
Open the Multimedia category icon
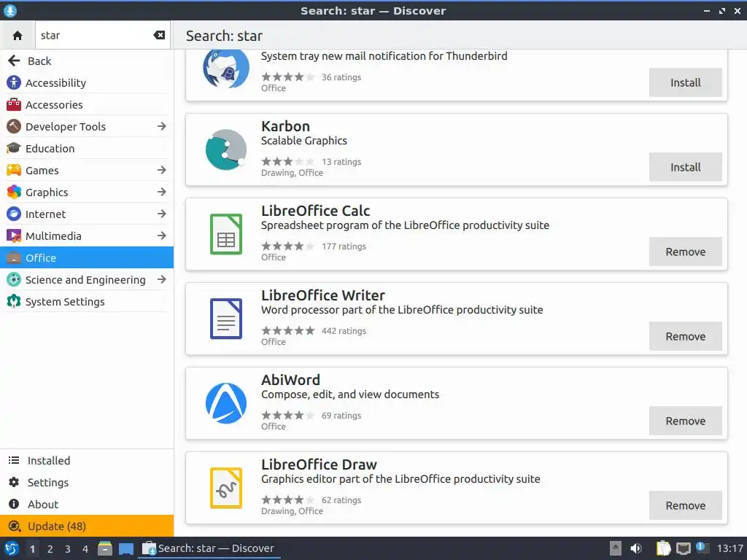(x=14, y=236)
